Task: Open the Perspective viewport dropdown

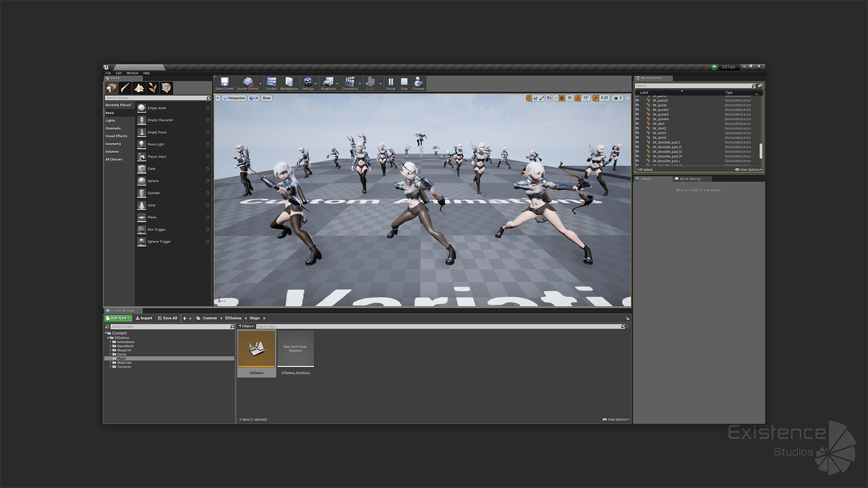Action: [x=234, y=98]
